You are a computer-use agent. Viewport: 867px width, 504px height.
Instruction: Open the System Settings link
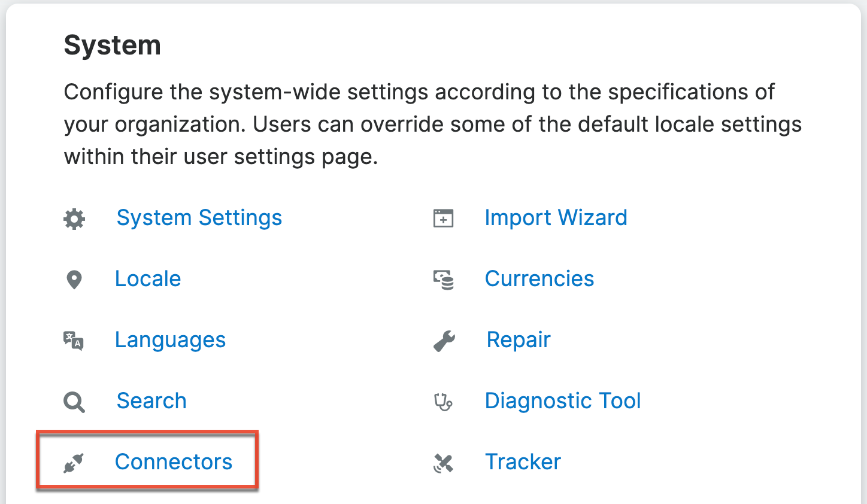[x=199, y=218]
